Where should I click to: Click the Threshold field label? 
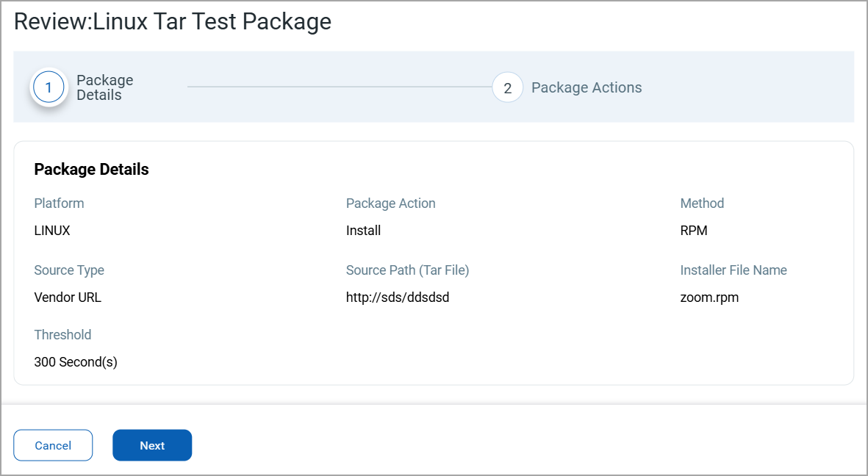point(62,335)
